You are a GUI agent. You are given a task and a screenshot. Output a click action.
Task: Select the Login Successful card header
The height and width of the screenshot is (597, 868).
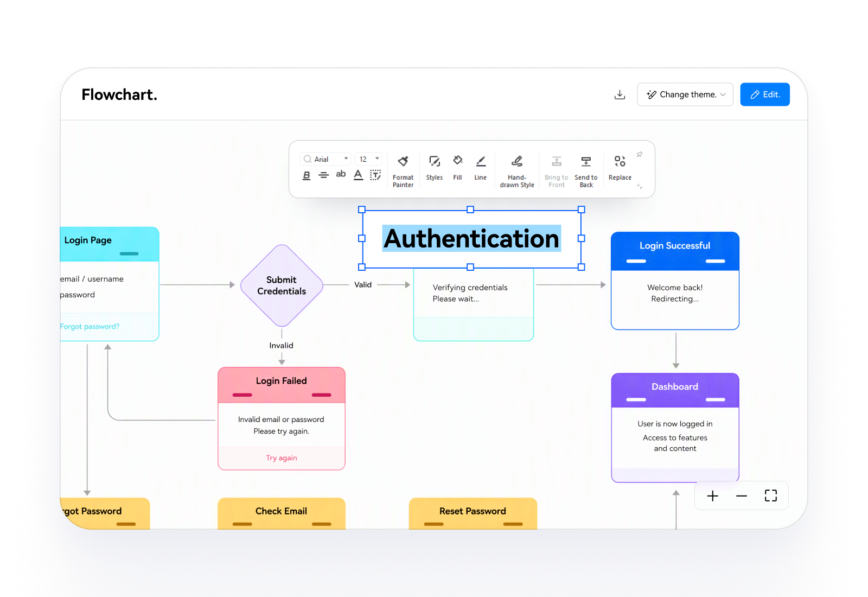(x=675, y=251)
